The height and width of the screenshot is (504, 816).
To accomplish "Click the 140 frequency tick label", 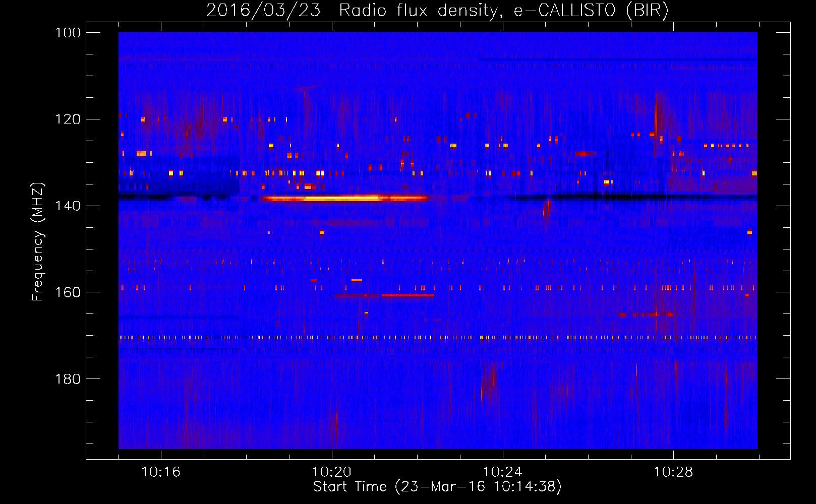I will point(68,206).
